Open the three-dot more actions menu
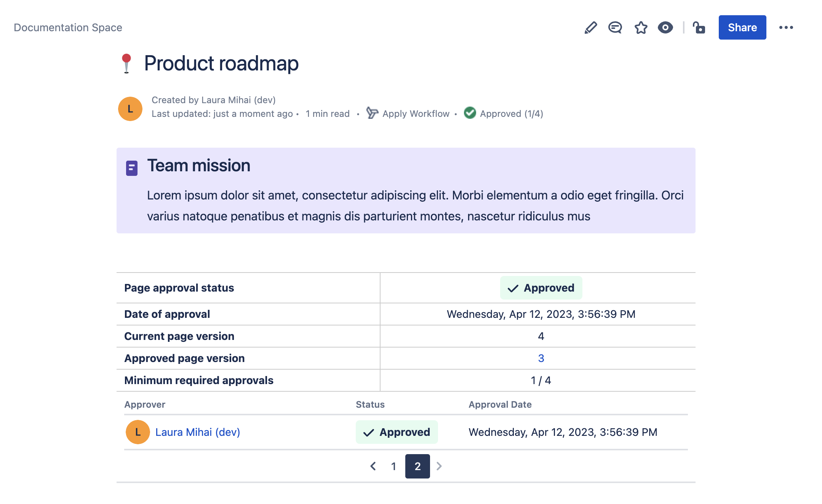 pos(786,27)
